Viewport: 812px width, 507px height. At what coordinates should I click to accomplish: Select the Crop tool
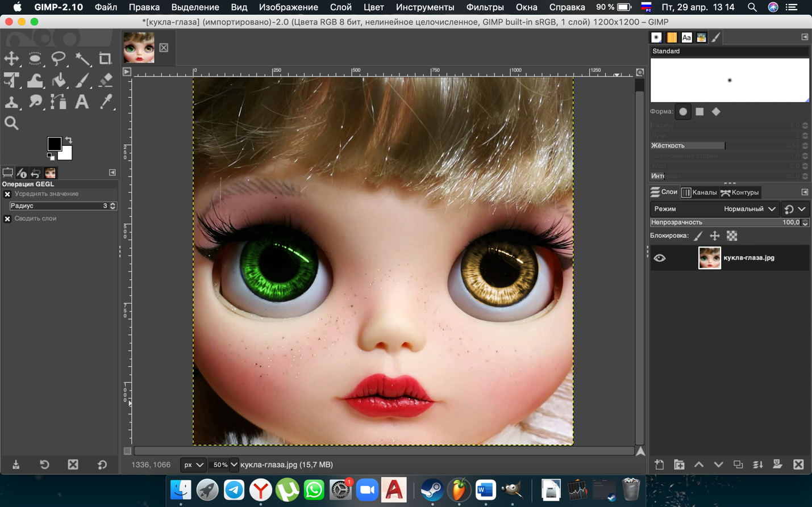[x=105, y=58]
